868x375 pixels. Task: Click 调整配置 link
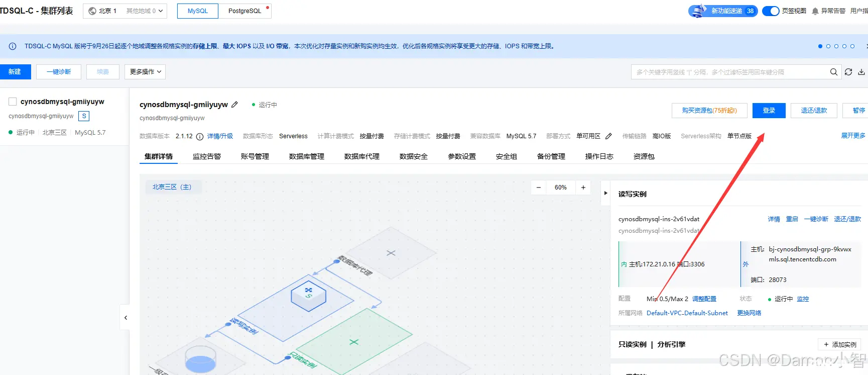(x=704, y=299)
